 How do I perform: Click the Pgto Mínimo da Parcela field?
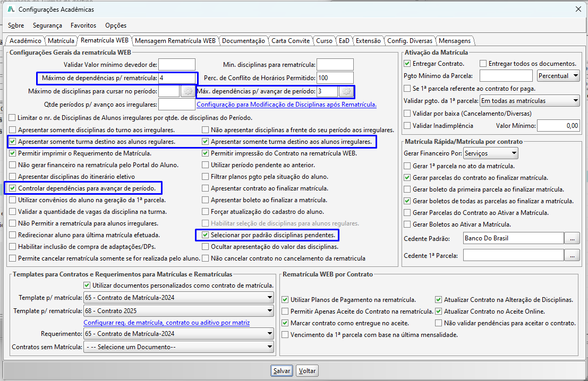506,76
